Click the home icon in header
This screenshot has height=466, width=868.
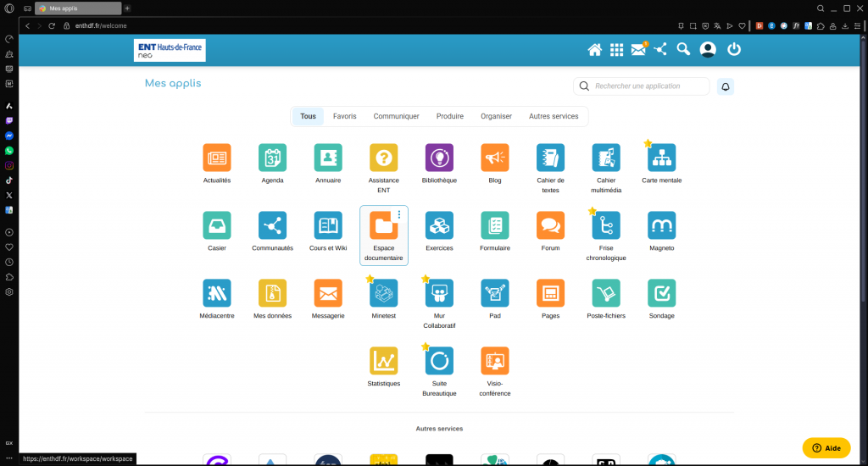click(594, 50)
